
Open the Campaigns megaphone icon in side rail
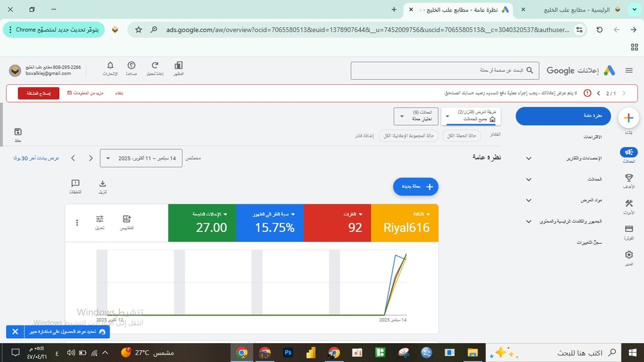click(629, 152)
